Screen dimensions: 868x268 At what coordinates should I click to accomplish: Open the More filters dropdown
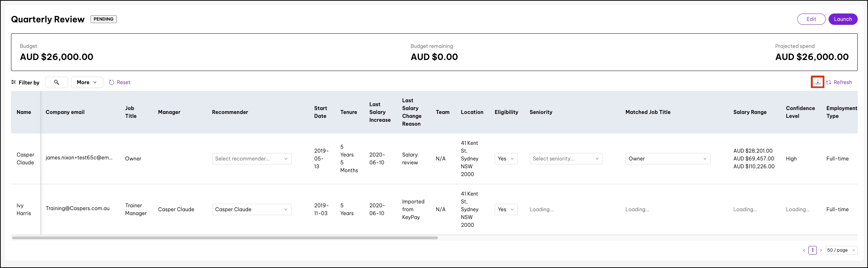87,82
